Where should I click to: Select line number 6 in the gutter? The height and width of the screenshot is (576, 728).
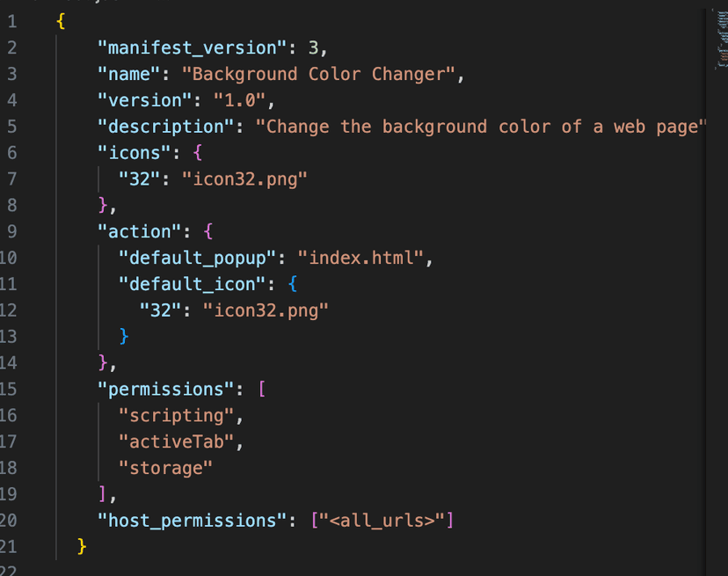[12, 153]
